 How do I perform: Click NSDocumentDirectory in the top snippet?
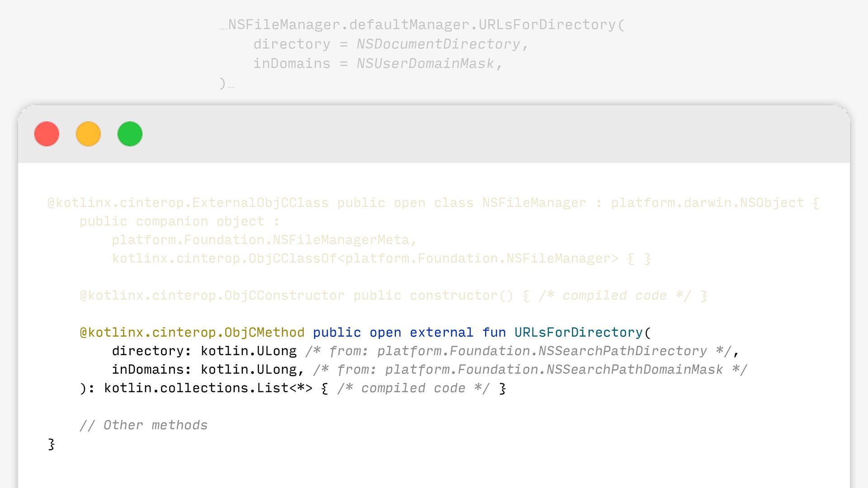click(438, 44)
